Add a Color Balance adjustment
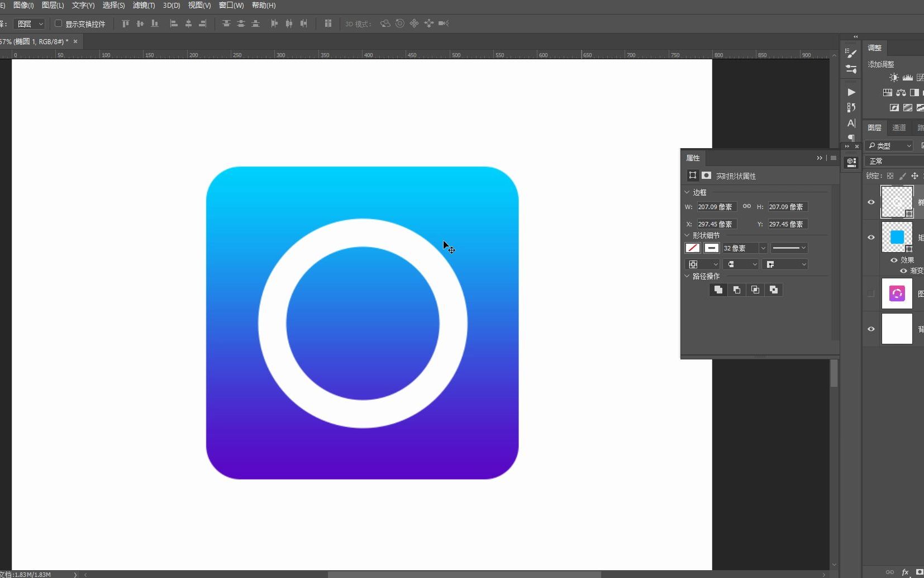Screen dimensions: 924x578 pos(901,93)
